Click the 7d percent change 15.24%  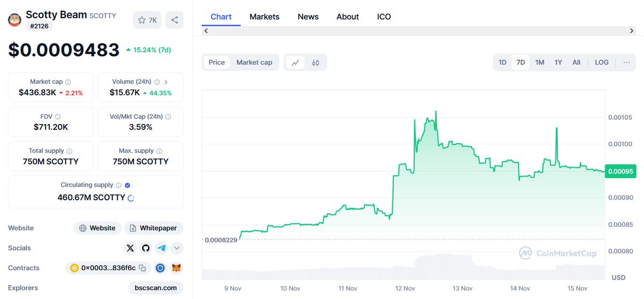(x=148, y=49)
